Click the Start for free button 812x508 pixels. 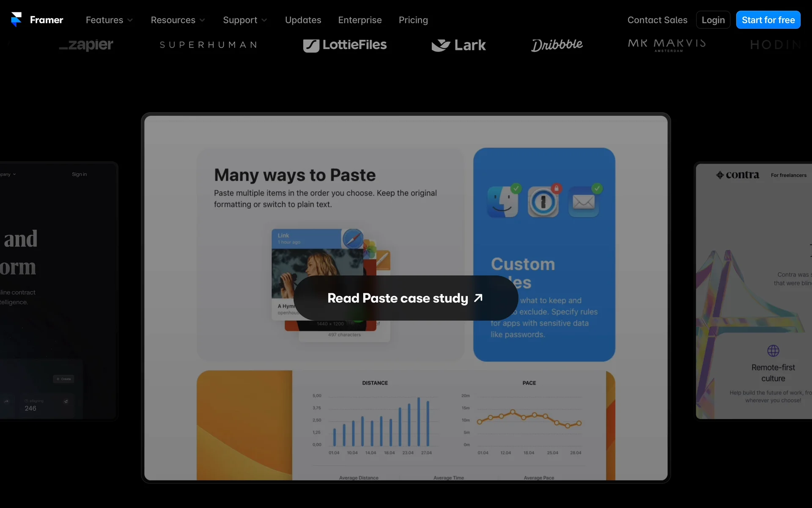click(x=768, y=20)
